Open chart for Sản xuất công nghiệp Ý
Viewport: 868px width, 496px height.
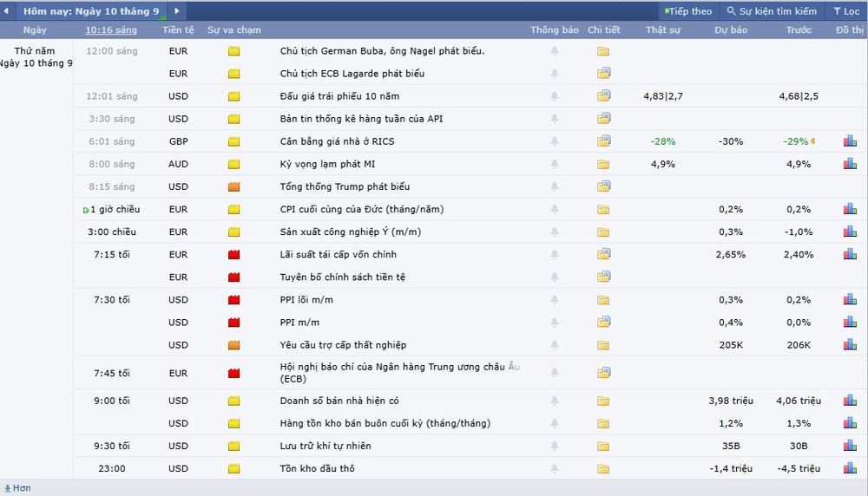pyautogui.click(x=851, y=232)
